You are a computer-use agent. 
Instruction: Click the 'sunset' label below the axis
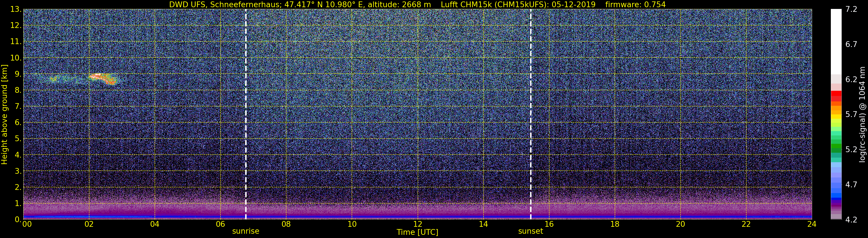pyautogui.click(x=531, y=231)
